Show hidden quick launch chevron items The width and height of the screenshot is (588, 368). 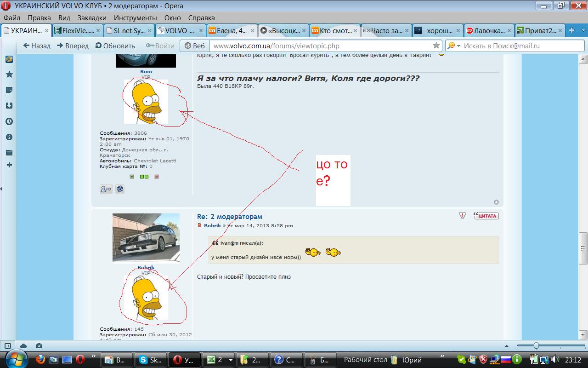pos(94,356)
